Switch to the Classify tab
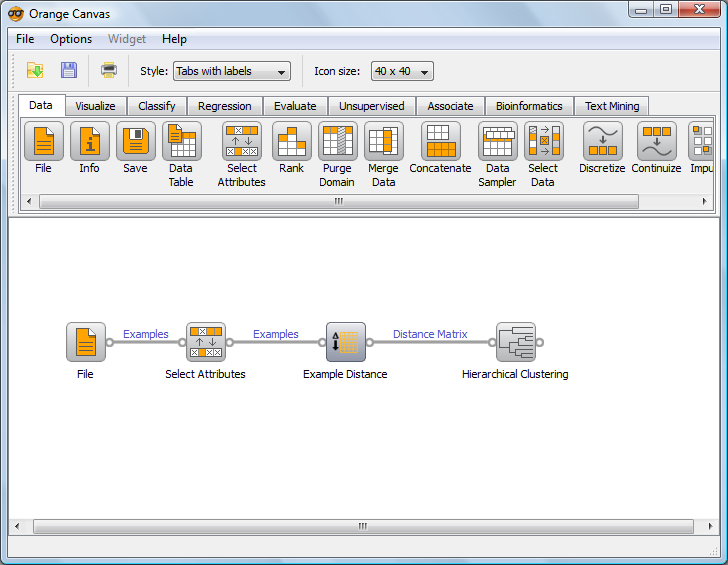This screenshot has height=565, width=728. click(x=157, y=106)
